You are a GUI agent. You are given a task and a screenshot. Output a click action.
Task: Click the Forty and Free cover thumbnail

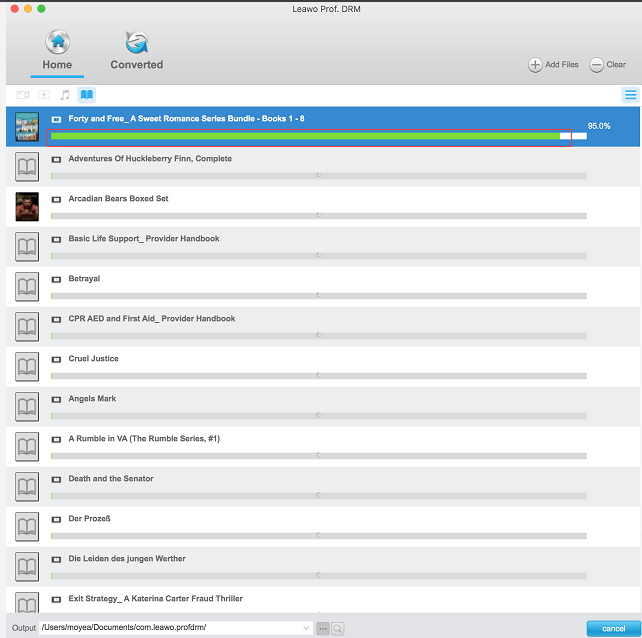pyautogui.click(x=27, y=127)
